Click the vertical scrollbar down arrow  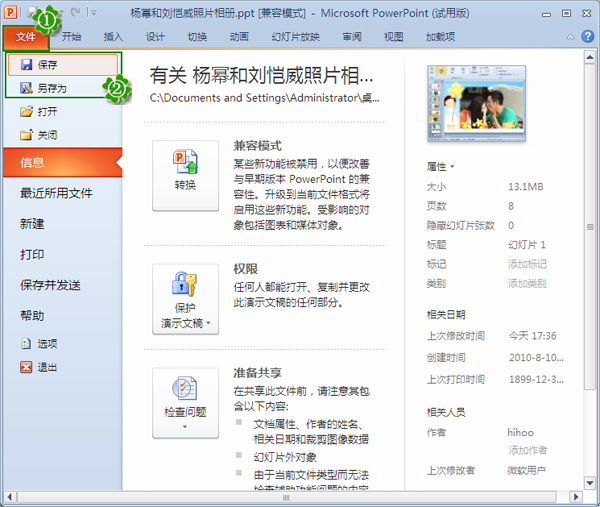click(590, 483)
